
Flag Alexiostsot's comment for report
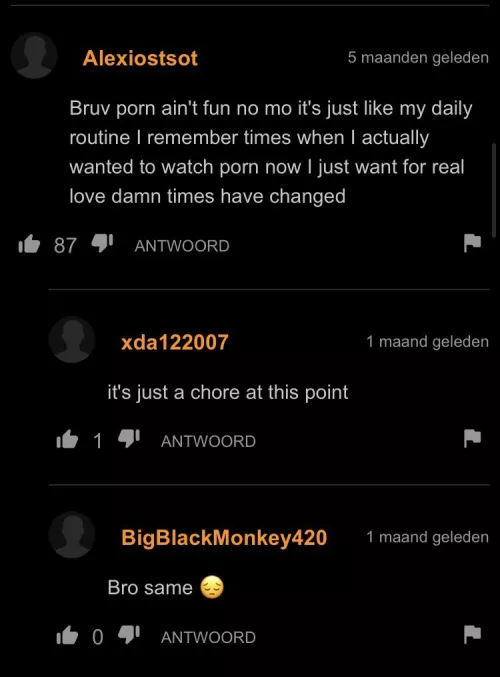click(472, 243)
